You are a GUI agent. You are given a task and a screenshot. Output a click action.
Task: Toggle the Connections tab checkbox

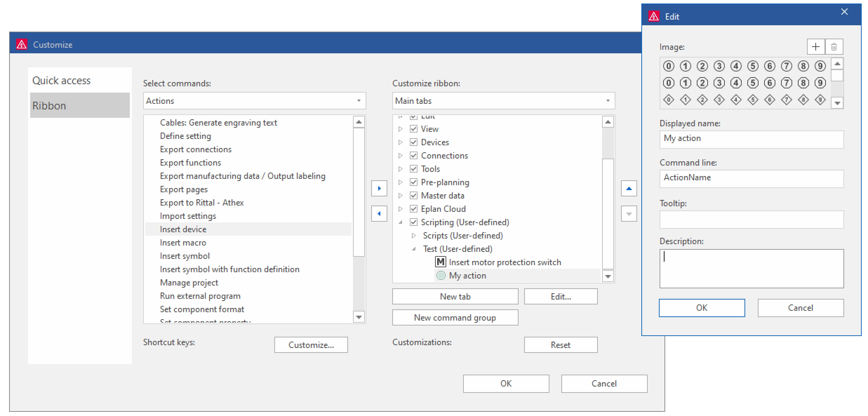[414, 155]
